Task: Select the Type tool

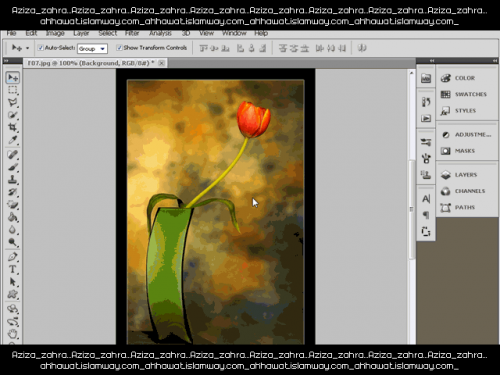Action: tap(13, 269)
